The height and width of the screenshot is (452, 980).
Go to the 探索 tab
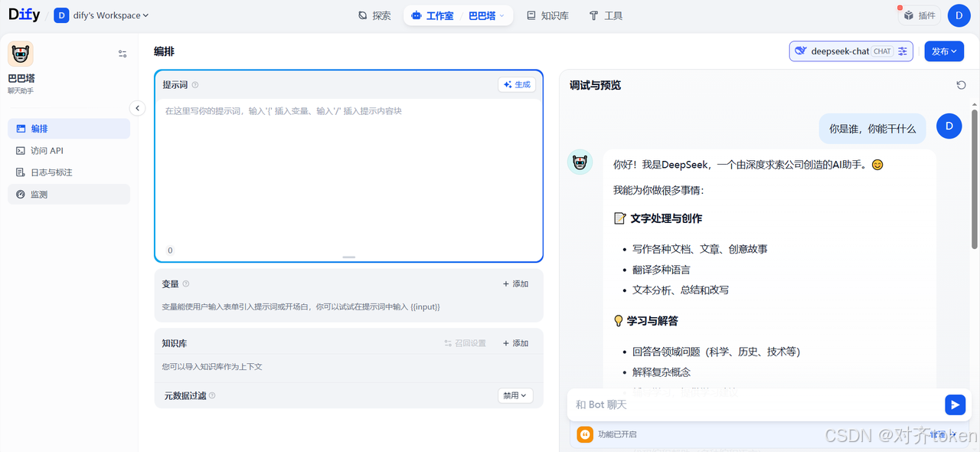pyautogui.click(x=374, y=15)
